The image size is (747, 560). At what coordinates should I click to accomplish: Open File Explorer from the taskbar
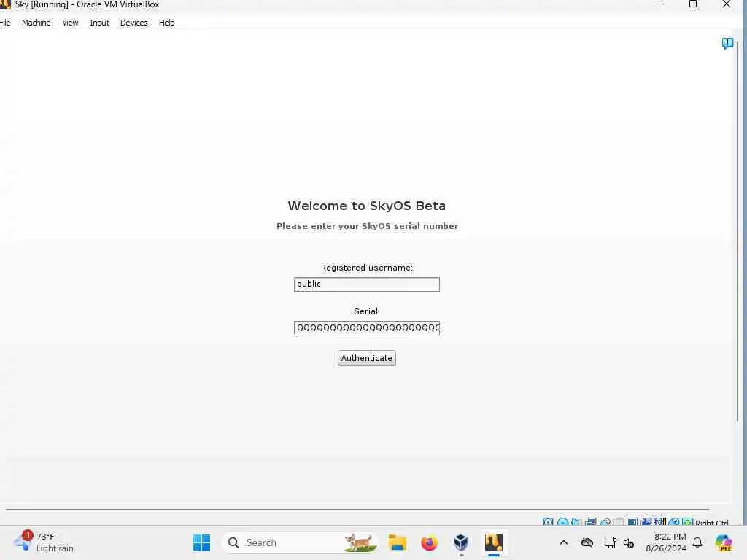(x=397, y=542)
